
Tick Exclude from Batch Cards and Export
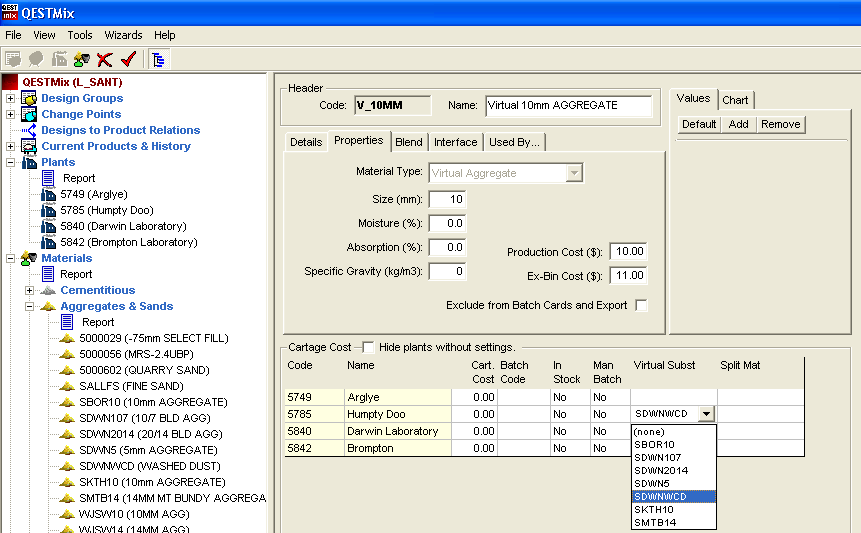pyautogui.click(x=641, y=305)
